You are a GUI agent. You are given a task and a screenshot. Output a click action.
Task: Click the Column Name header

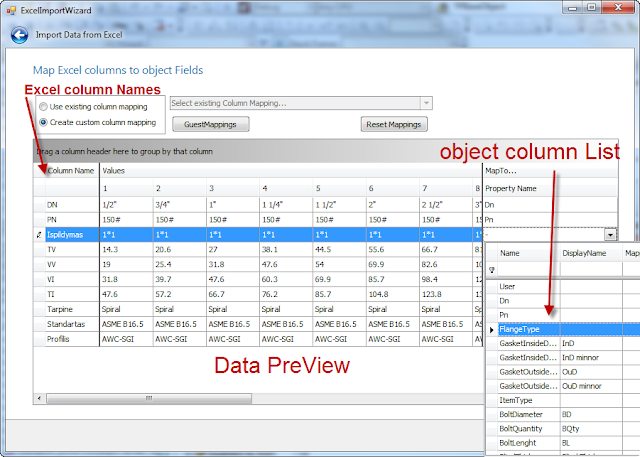(x=71, y=171)
